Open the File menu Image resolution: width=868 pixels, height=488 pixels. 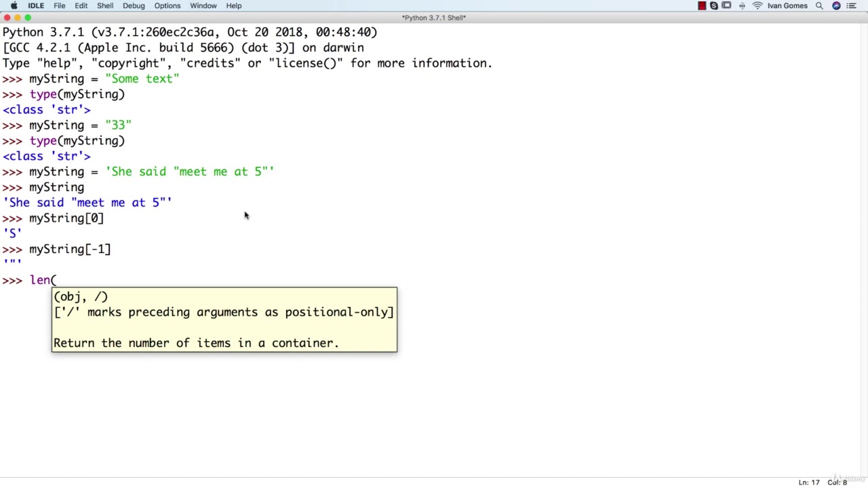click(60, 5)
